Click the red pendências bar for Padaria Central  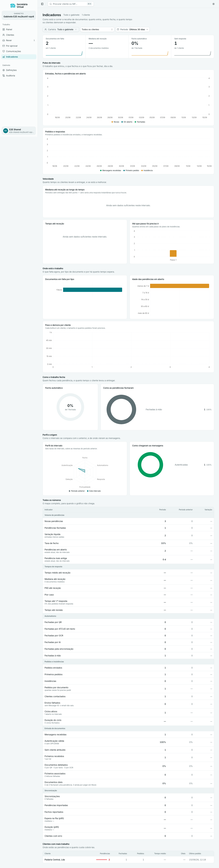pos(102,860)
